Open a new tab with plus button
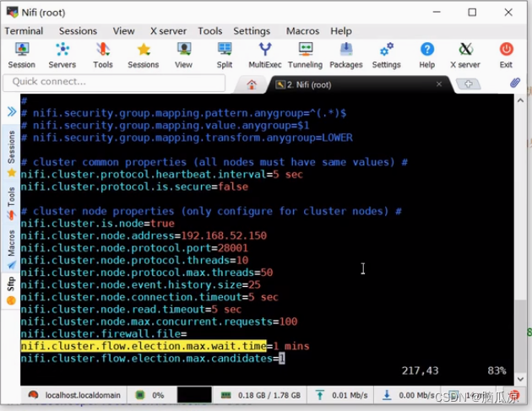This screenshot has height=411, width=532. (x=468, y=84)
